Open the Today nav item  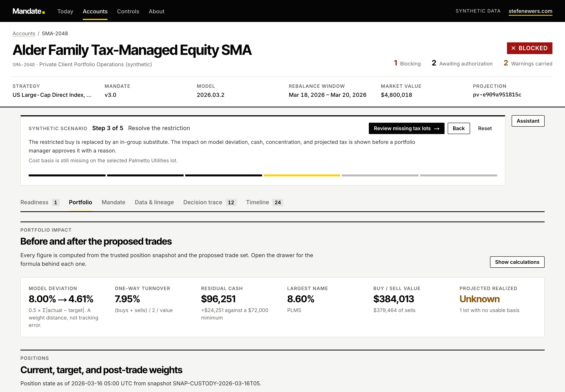(65, 11)
